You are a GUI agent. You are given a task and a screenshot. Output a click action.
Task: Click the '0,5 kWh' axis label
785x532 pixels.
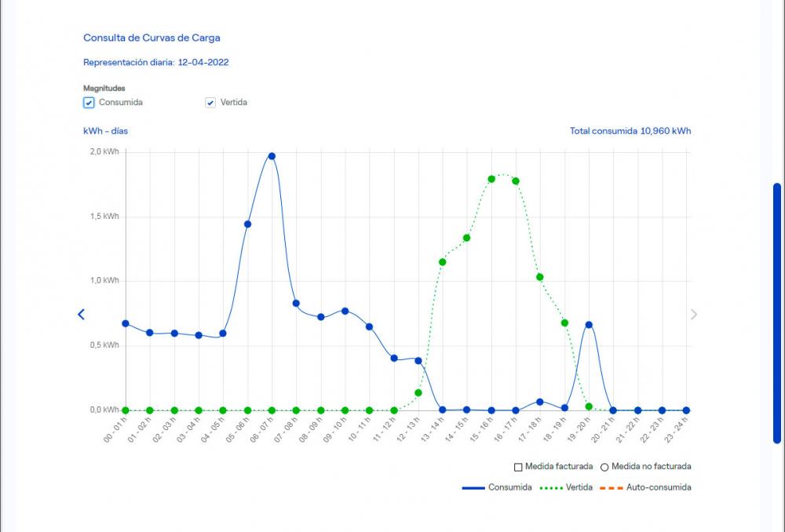click(104, 345)
